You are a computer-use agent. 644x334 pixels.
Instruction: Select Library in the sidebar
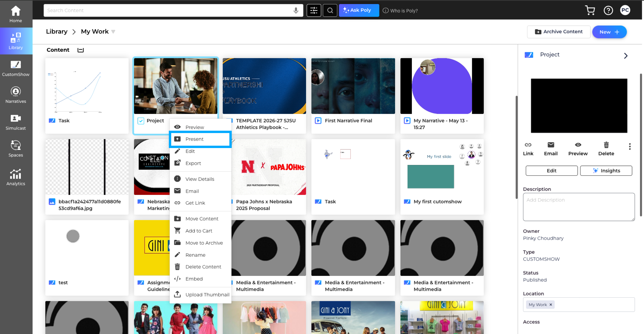[15, 41]
